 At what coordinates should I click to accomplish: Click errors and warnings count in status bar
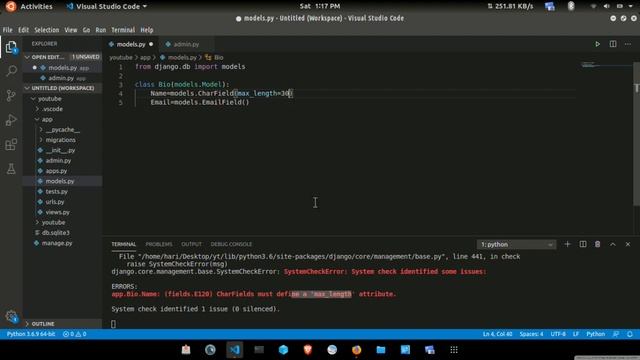click(x=75, y=334)
